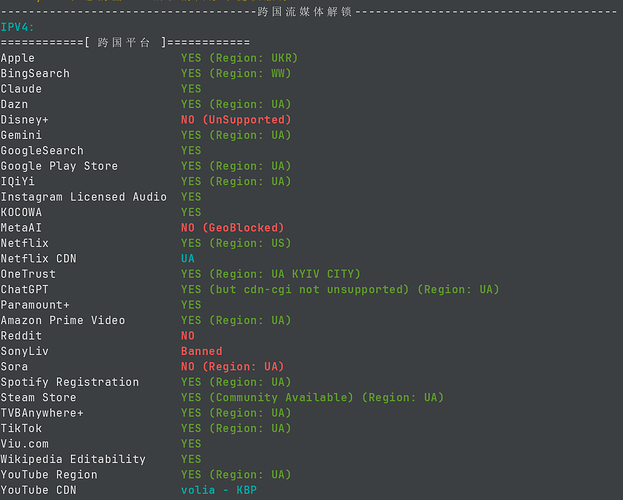This screenshot has height=500, width=623.
Task: Select the Viu.com row label
Action: point(25,444)
